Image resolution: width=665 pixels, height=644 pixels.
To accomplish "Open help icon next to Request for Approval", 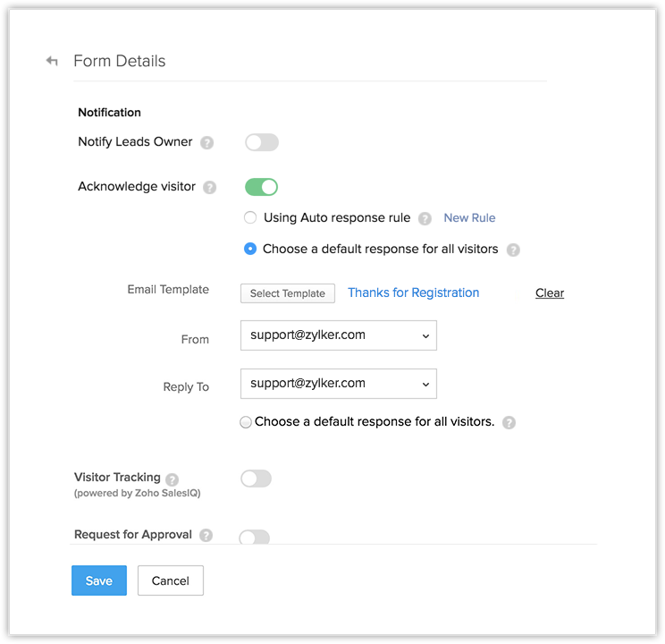I will click(x=206, y=535).
